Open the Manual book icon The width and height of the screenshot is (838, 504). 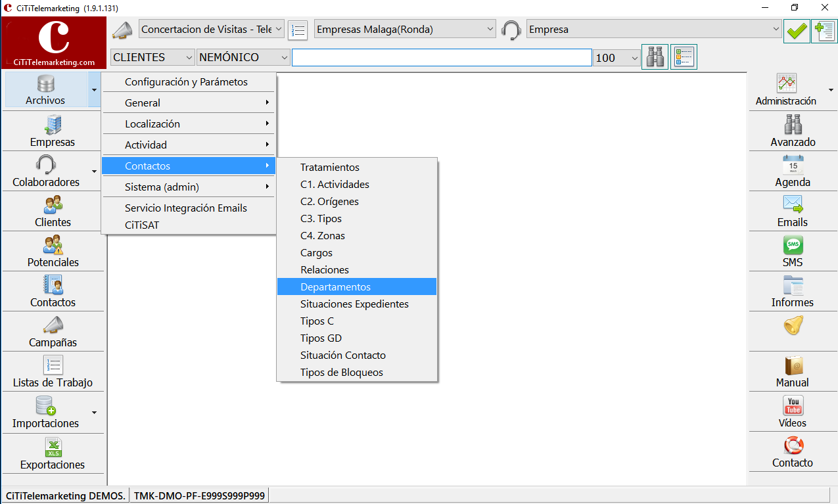coord(793,365)
